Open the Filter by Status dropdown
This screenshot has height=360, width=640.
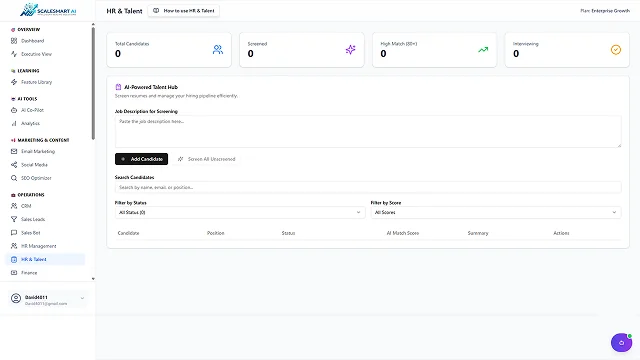tap(240, 212)
